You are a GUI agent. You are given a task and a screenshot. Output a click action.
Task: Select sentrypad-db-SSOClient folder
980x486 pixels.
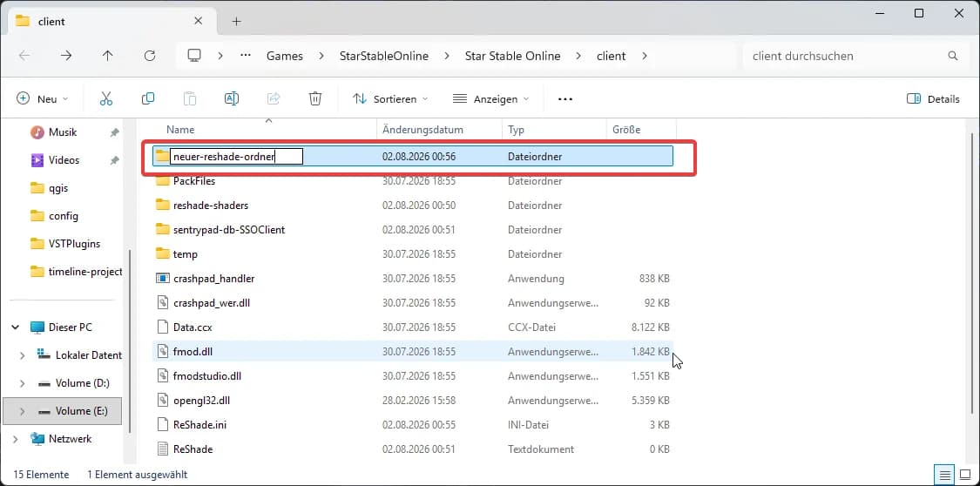coord(413,230)
